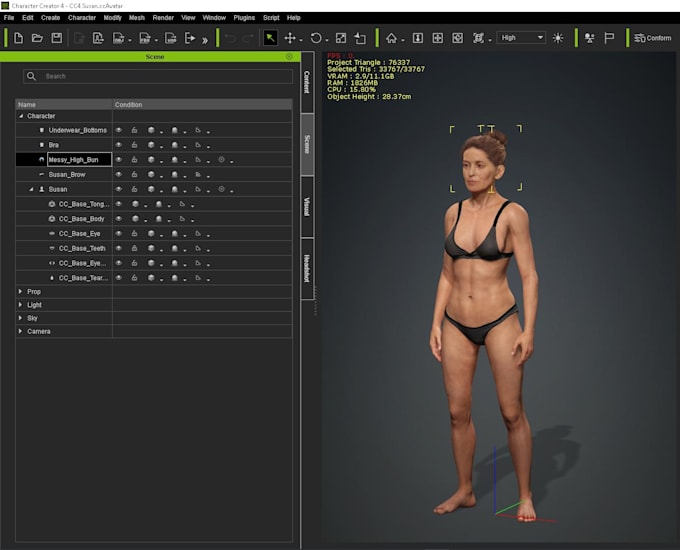Click the Home view icon
Image resolution: width=680 pixels, height=550 pixels.
[391, 38]
